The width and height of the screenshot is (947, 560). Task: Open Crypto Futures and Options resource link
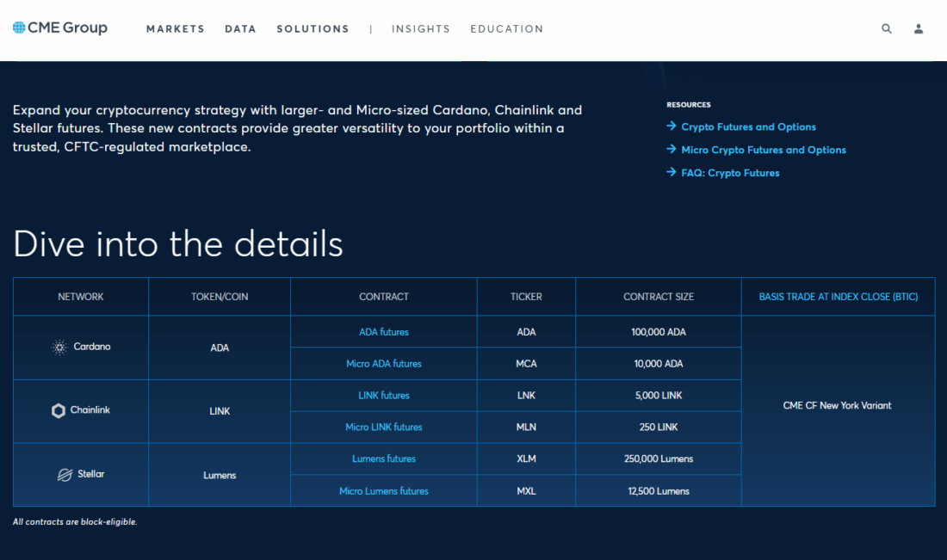pyautogui.click(x=748, y=126)
